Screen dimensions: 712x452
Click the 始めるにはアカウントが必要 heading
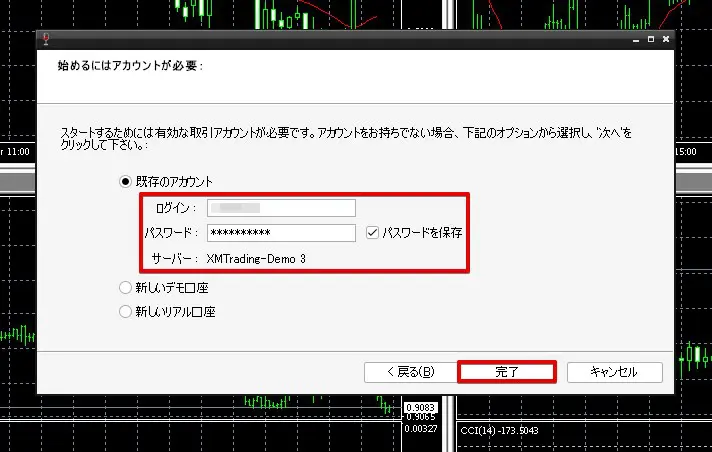pos(131,66)
